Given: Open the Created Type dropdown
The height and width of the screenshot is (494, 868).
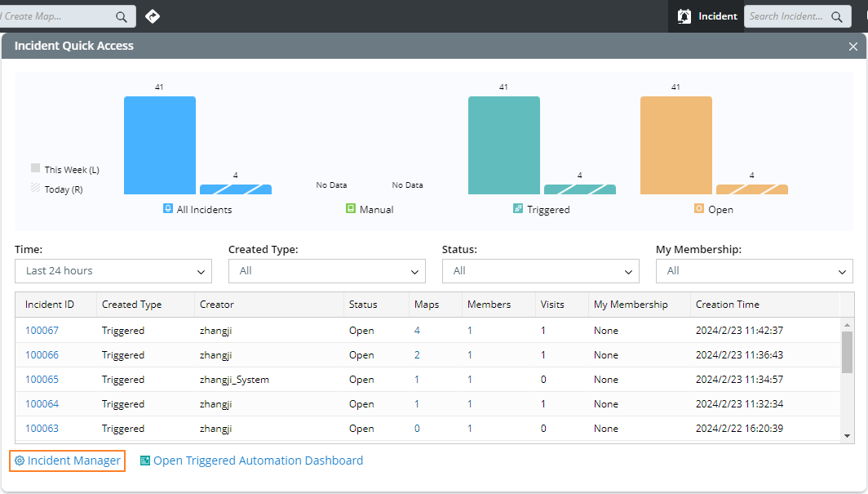Looking at the screenshot, I should click(326, 271).
